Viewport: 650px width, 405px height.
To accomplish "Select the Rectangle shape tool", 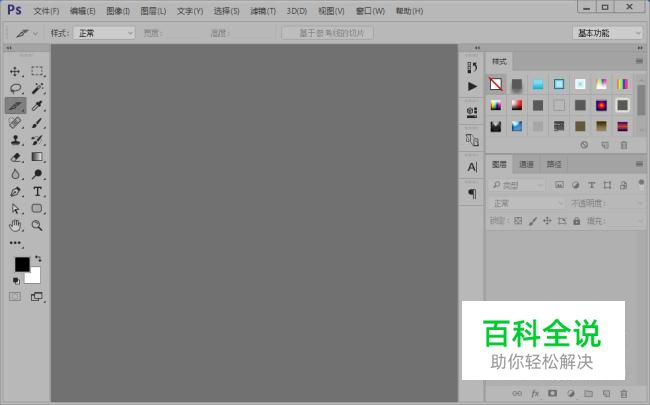I will click(37, 208).
